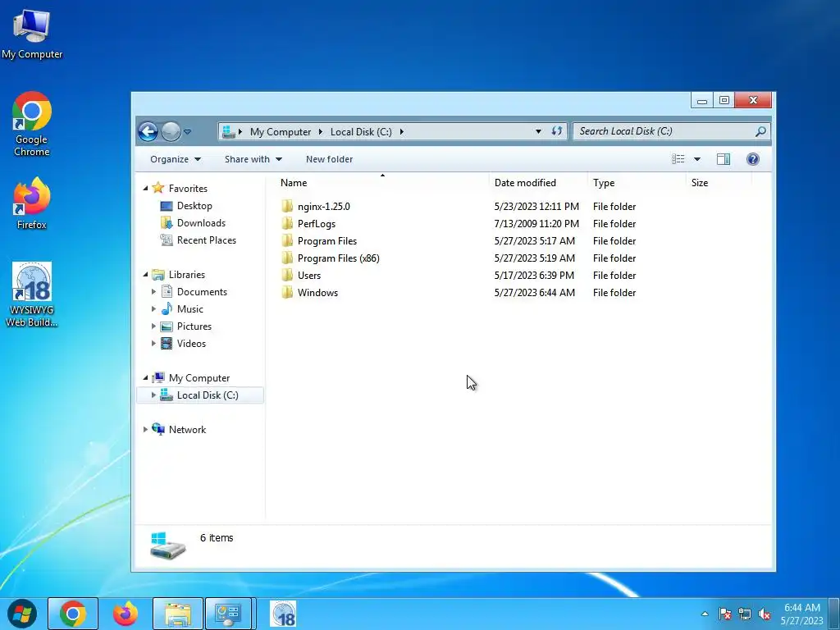Sort by the Date modified column header
840x630 pixels.
tap(525, 183)
